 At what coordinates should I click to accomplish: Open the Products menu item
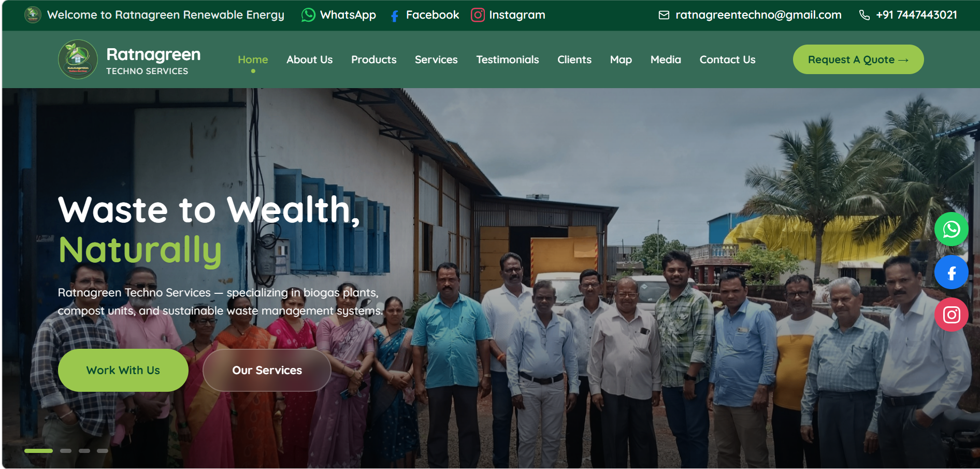[x=373, y=60]
